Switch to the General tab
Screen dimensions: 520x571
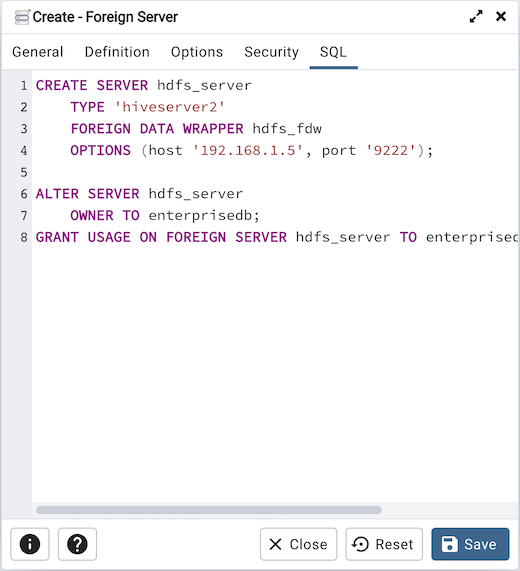click(38, 52)
